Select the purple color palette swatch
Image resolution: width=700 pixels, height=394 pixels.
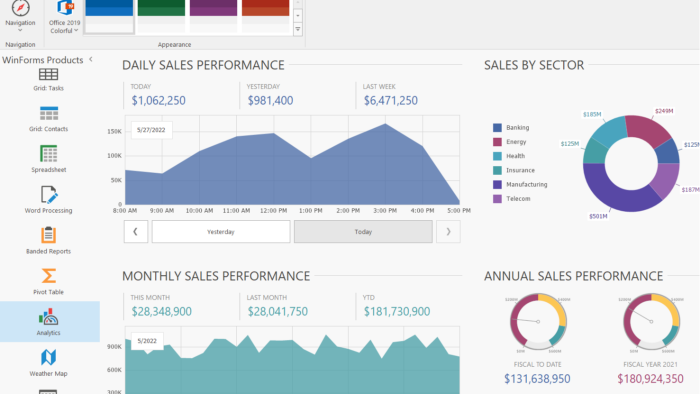click(213, 16)
